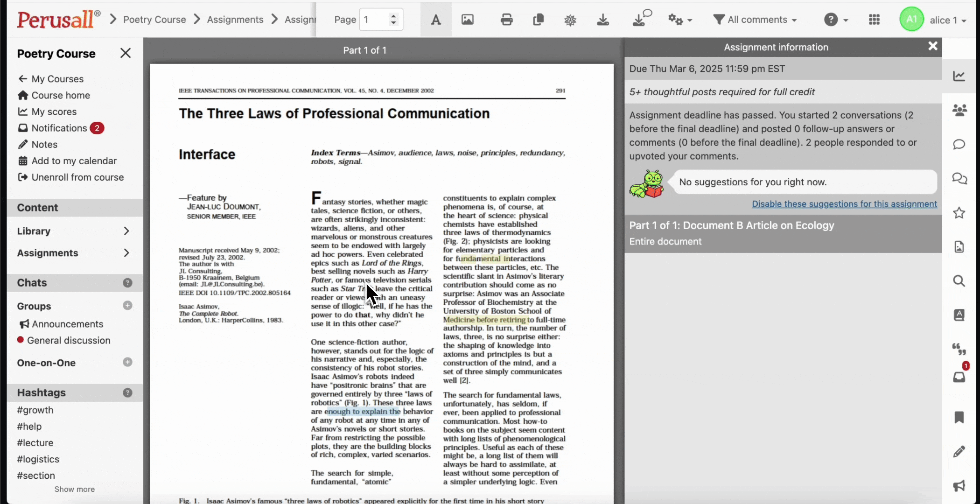Open the search magnifier in right sidebar

click(x=959, y=281)
